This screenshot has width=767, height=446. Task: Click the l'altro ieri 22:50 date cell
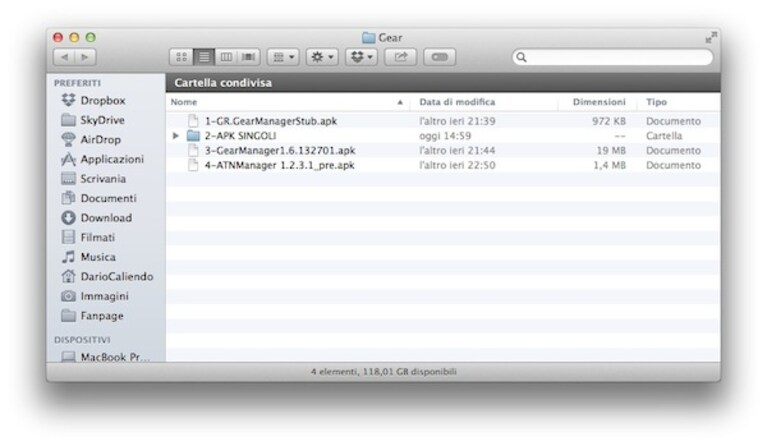click(457, 165)
